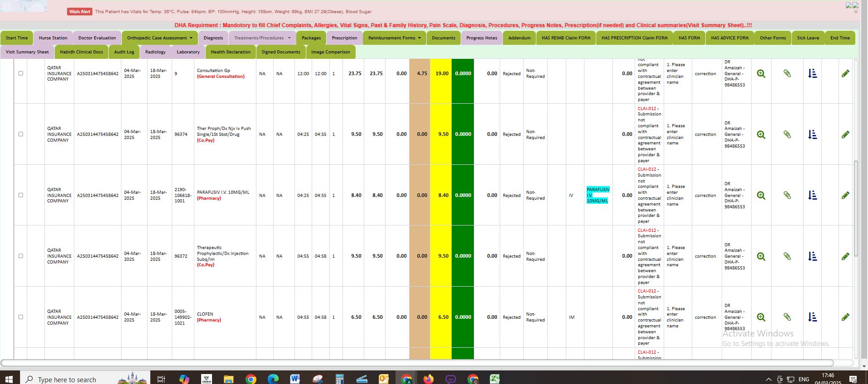868x384 pixels.
Task: Open attachment paperclip for PARAFUSIV row
Action: (x=787, y=195)
